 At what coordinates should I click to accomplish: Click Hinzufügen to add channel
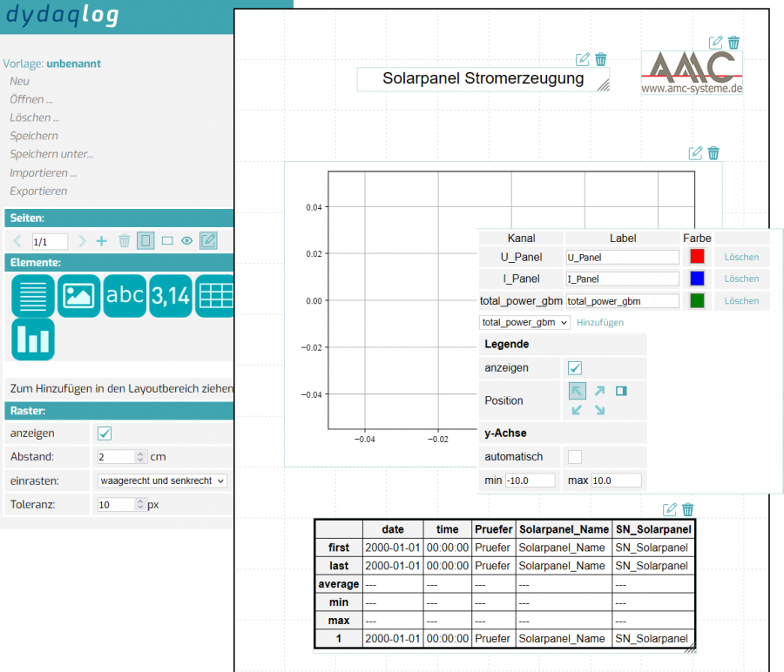(600, 322)
